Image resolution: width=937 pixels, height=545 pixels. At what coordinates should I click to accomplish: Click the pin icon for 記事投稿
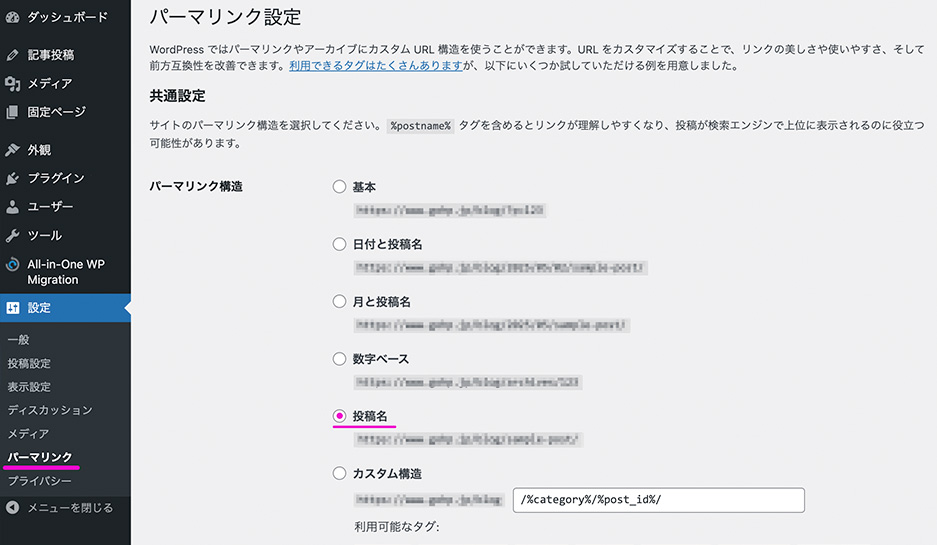[x=12, y=55]
